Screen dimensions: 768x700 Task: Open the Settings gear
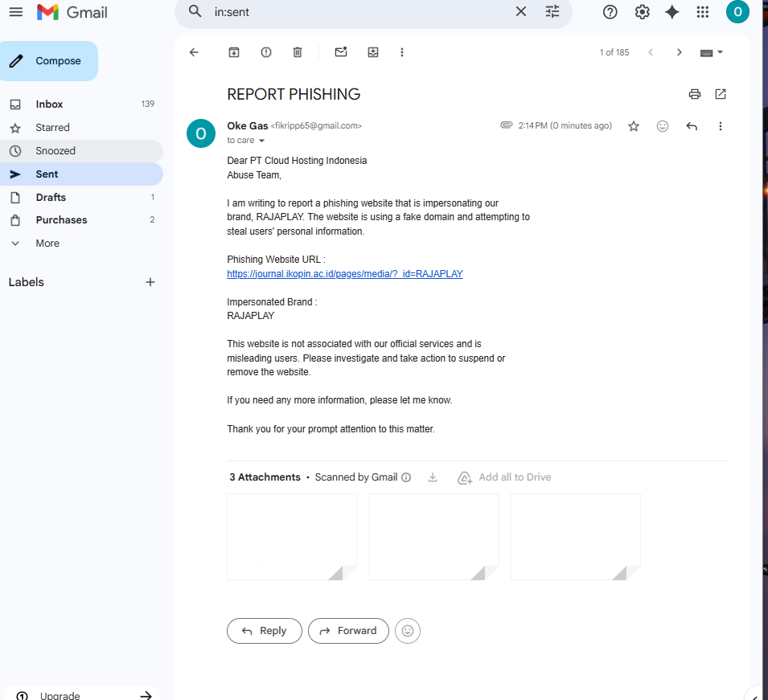click(642, 12)
